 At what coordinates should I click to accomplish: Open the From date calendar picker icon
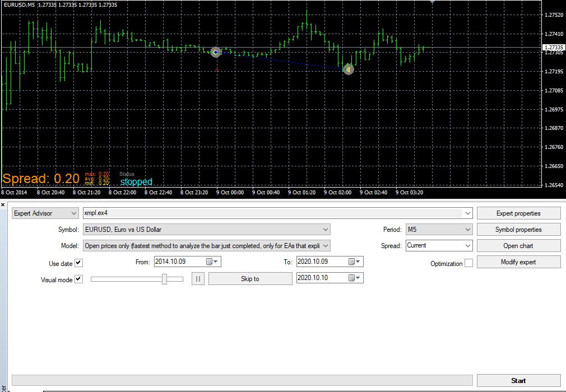pyautogui.click(x=211, y=262)
